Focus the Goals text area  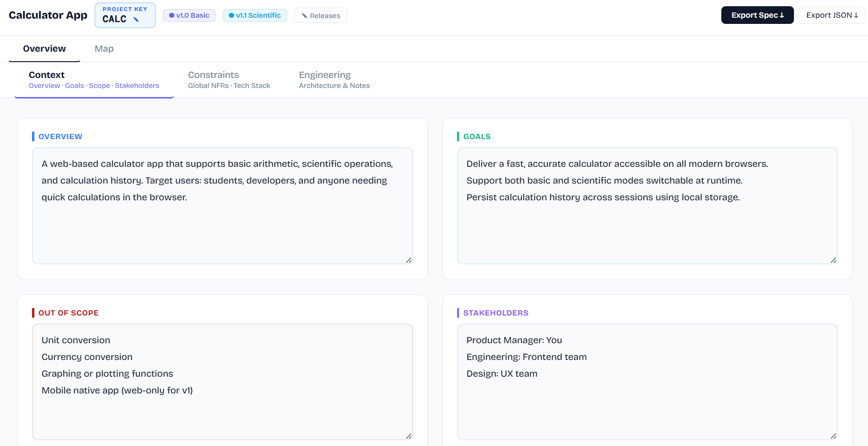click(647, 206)
